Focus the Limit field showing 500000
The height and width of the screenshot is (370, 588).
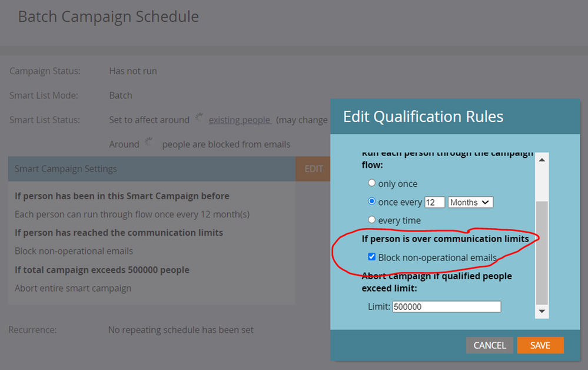point(446,306)
